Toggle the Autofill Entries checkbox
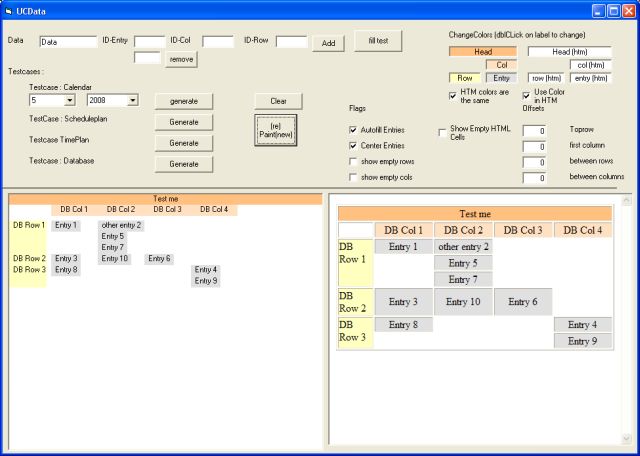The width and height of the screenshot is (640, 456). 354,130
